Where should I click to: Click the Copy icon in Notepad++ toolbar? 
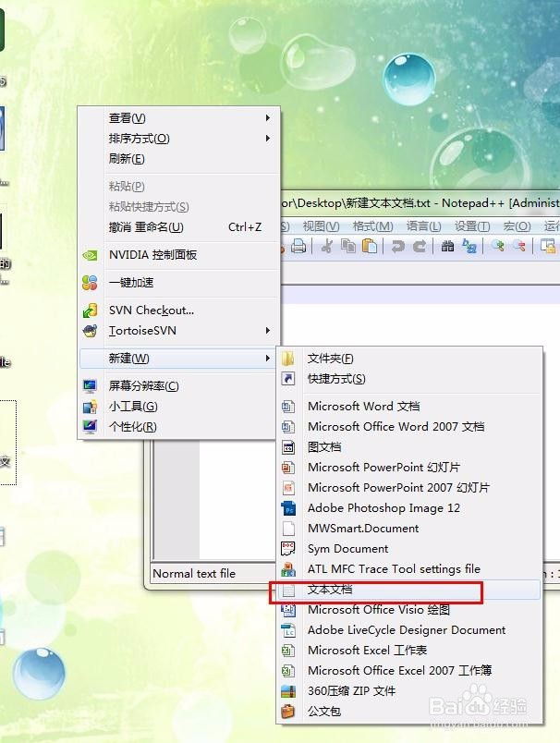[x=348, y=246]
